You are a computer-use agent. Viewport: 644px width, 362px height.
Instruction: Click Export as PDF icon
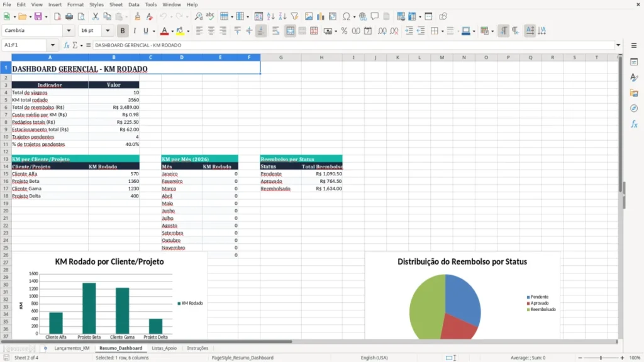pos(57,16)
